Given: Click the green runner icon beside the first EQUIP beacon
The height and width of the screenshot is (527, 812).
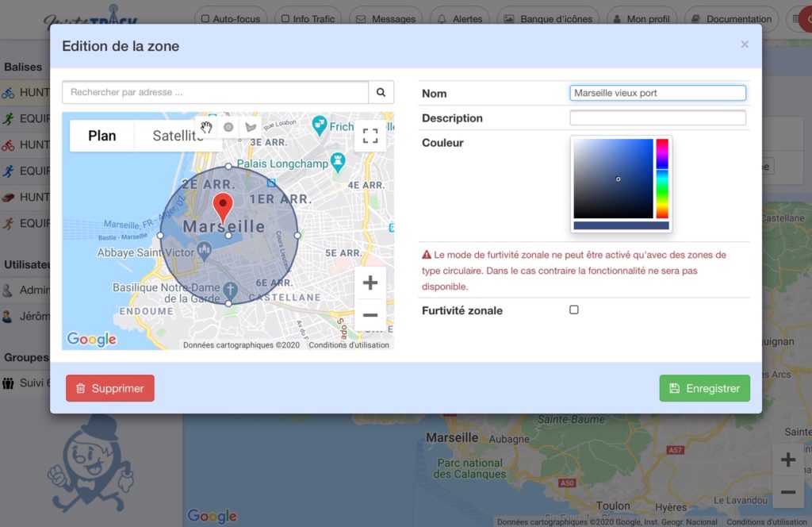Looking at the screenshot, I should (8, 119).
